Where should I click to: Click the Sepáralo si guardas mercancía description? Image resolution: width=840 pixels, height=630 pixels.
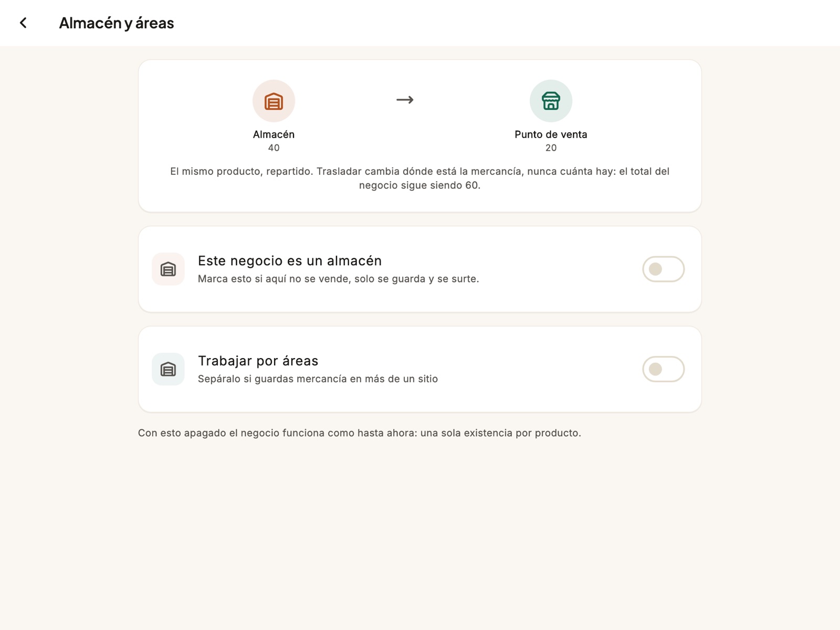pos(318,379)
